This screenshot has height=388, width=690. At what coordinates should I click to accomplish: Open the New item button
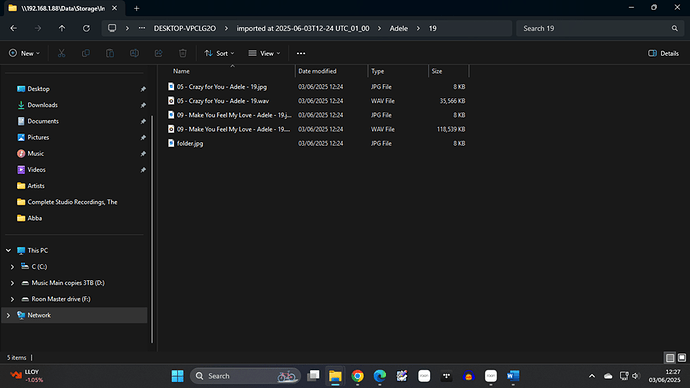tap(24, 53)
